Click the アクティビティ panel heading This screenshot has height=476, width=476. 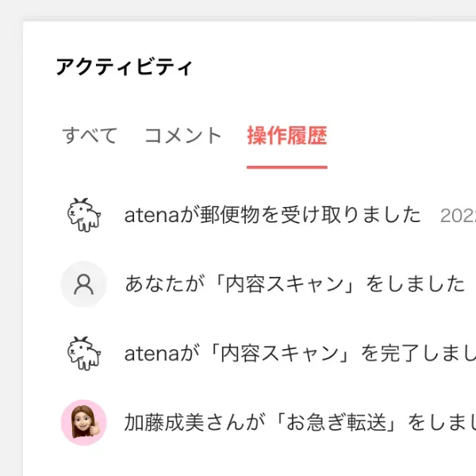[x=125, y=67]
